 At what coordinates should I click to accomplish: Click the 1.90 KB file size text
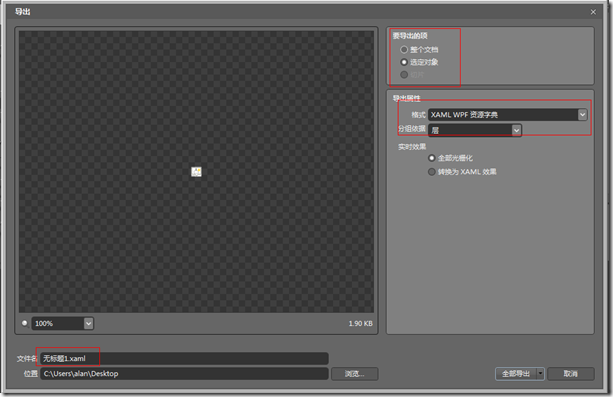pos(360,323)
